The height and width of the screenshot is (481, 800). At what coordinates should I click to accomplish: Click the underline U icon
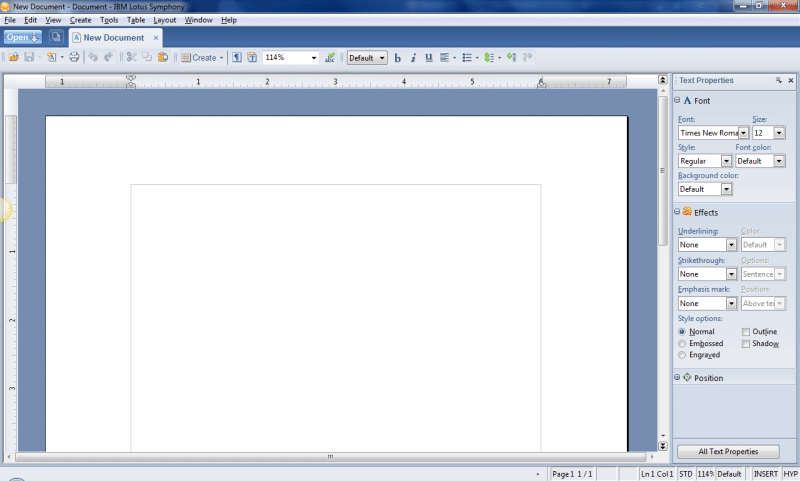tap(429, 58)
